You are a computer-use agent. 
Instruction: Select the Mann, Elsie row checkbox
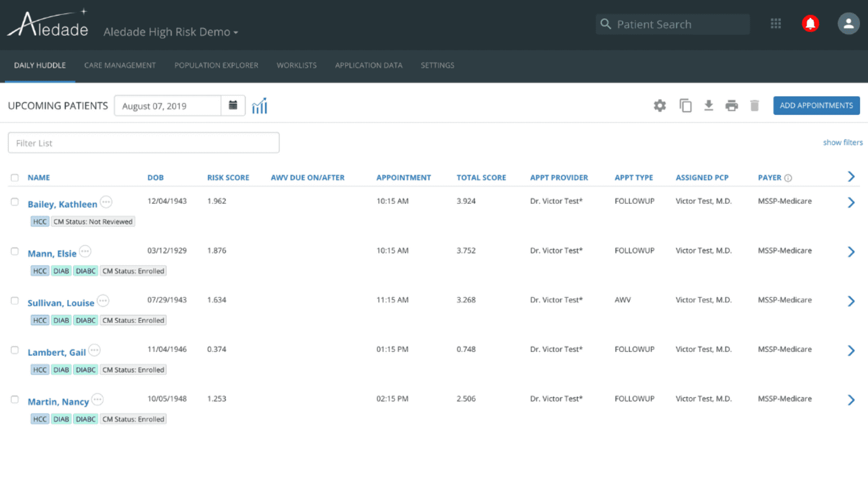(x=15, y=252)
